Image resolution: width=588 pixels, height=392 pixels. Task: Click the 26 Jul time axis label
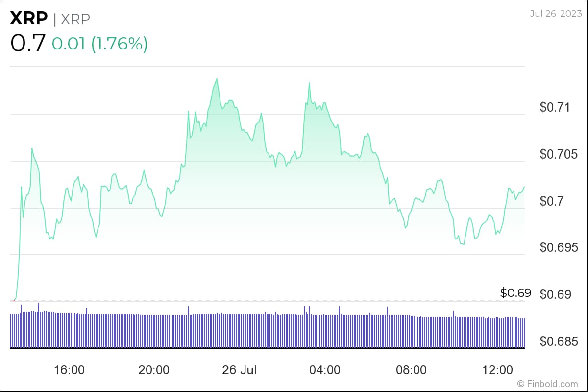(240, 369)
